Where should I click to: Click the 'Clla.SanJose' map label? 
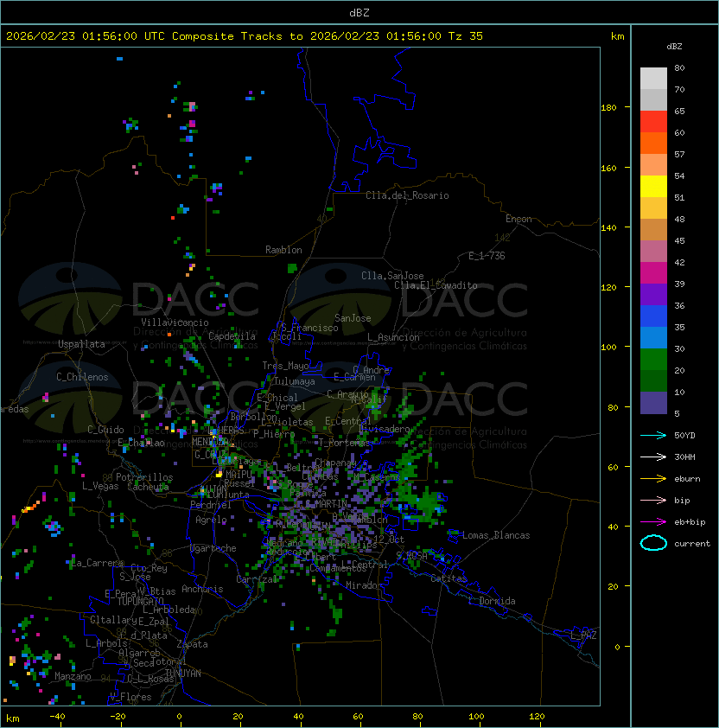392,276
